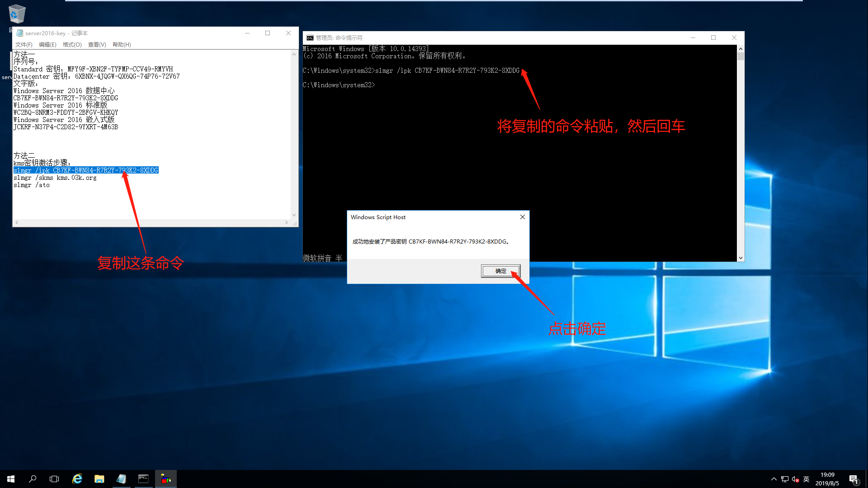Open Notepad 文件(F) menu
Image resolution: width=868 pixels, height=488 pixels.
[x=24, y=44]
